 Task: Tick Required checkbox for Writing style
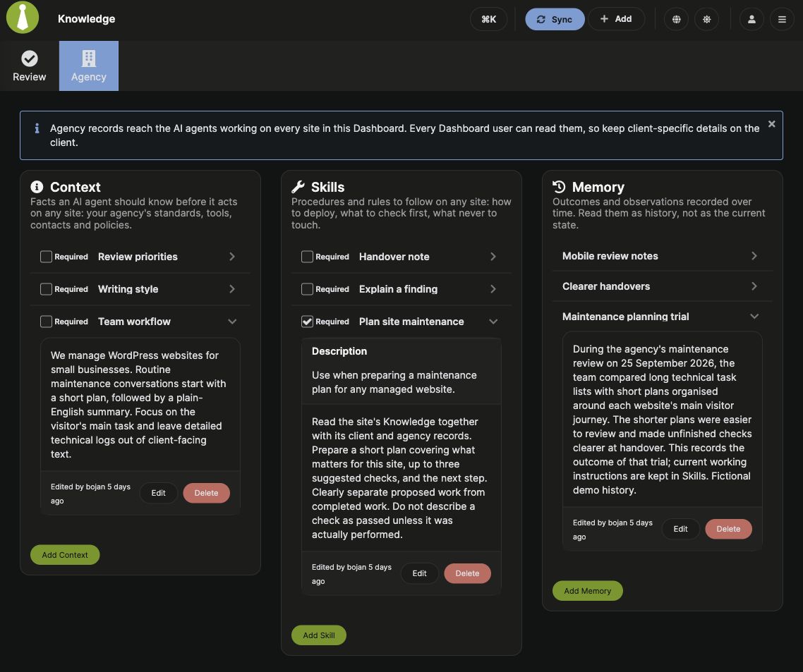click(x=46, y=289)
